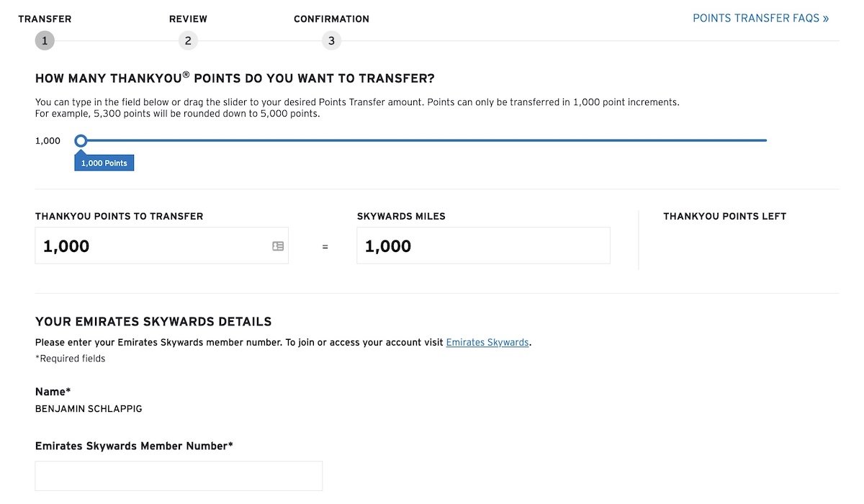Click the Skywards Miles amount field
This screenshot has height=504, width=864.
click(483, 246)
